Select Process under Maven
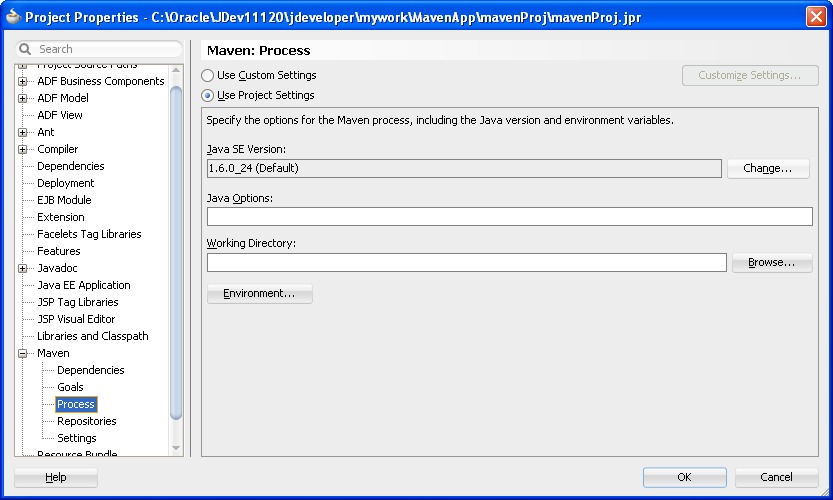Screen dimensions: 833x500 click(76, 404)
